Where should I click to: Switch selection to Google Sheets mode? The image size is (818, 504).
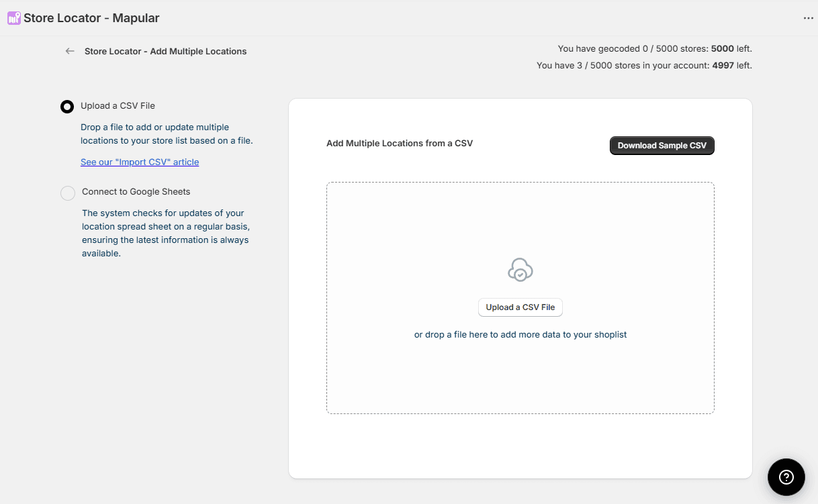point(68,193)
